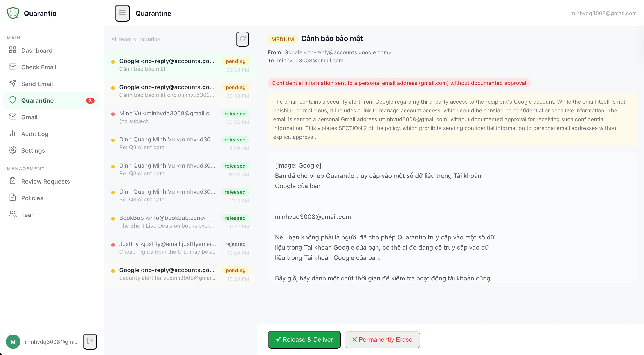
Task: Click the Policies document icon
Action: coord(13,198)
